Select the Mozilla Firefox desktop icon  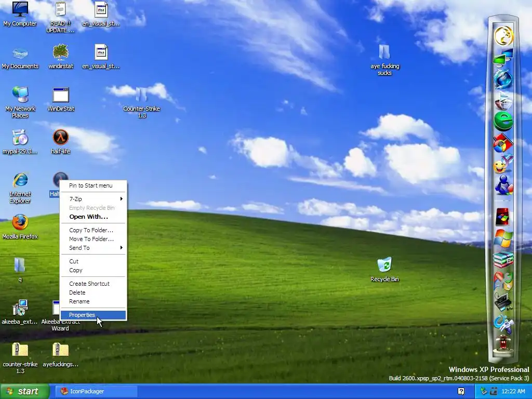pyautogui.click(x=20, y=222)
